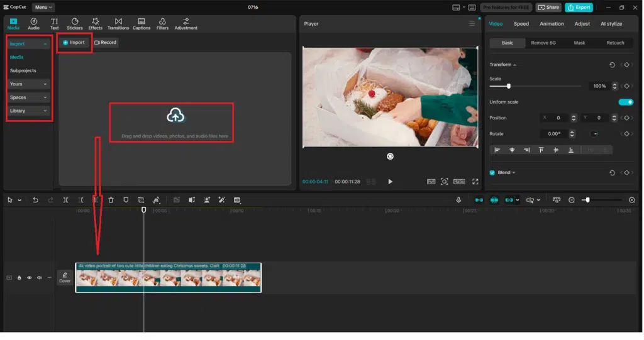Screen dimensions: 644x340
Task: Hide the video track with eye icon
Action: pos(29,277)
